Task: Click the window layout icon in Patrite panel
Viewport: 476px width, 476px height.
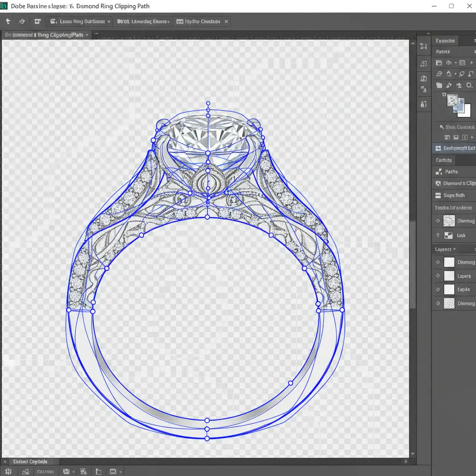Action: coord(439,63)
